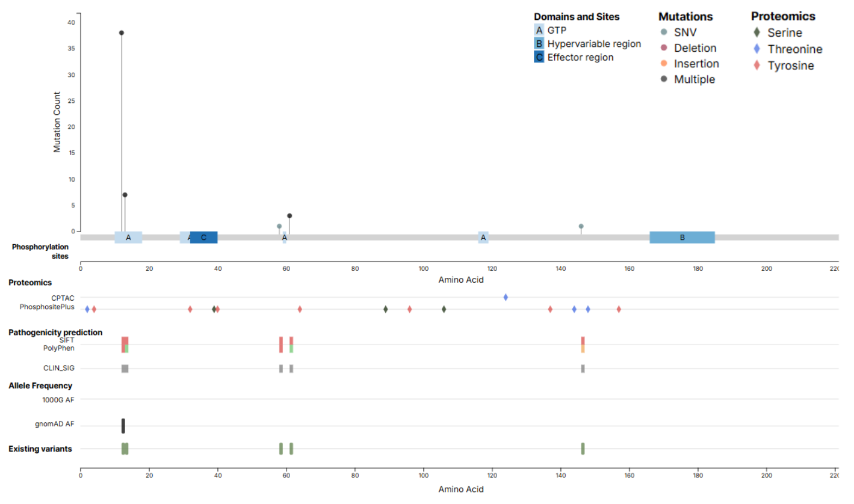Click the Hypervariable region domain box labeled B

coord(682,238)
